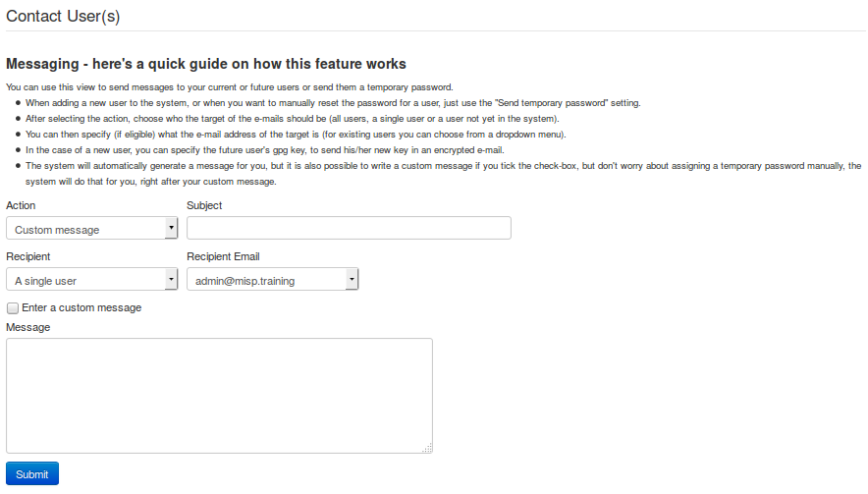Click the bullet about the future user's gpg key
The height and width of the screenshot is (494, 868).
(265, 150)
